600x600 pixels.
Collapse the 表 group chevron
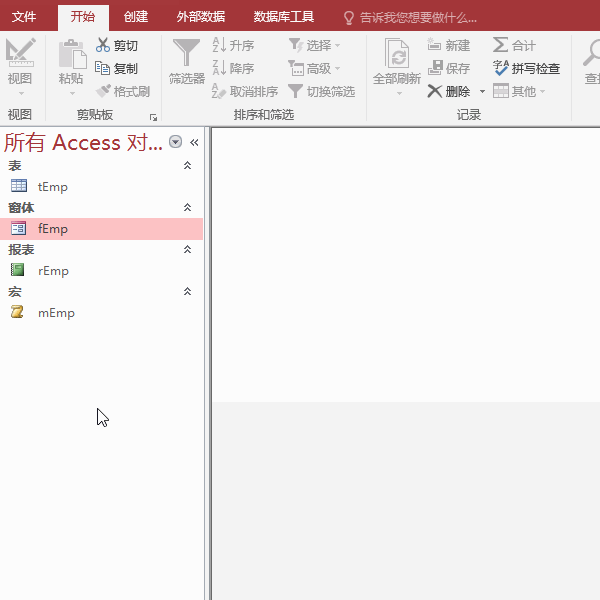[x=187, y=166]
